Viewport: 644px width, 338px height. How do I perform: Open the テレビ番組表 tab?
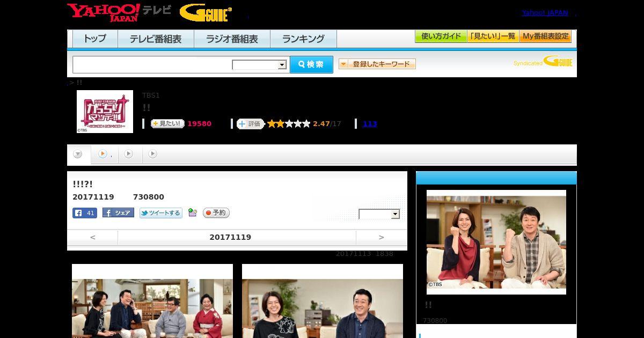(156, 39)
